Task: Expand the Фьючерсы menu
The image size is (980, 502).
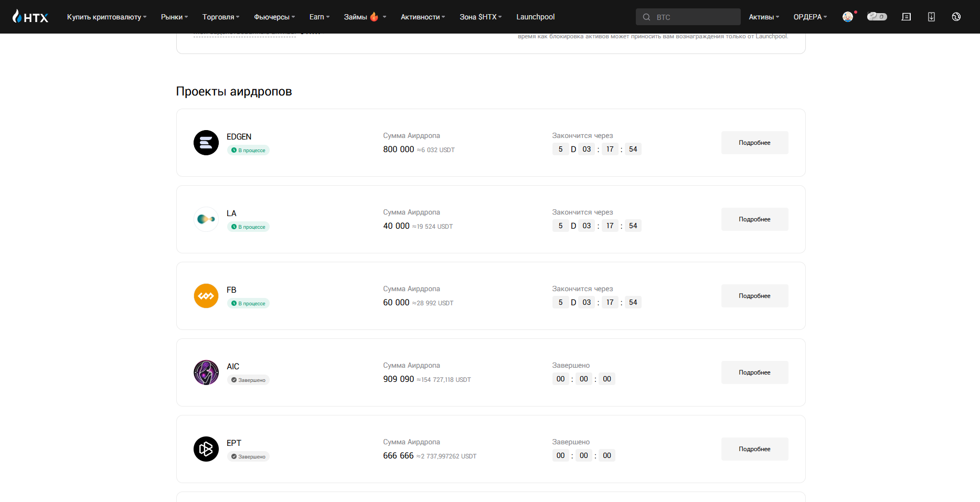Action: (274, 17)
